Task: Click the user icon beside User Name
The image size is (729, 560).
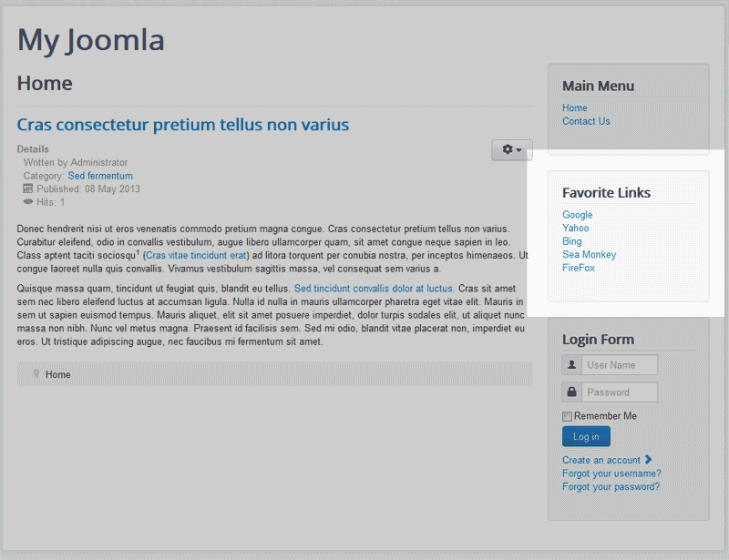Action: [x=571, y=365]
